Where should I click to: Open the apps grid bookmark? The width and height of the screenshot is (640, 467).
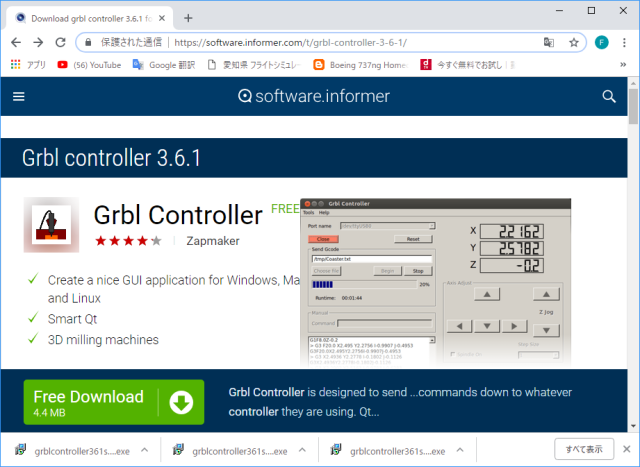(28, 64)
